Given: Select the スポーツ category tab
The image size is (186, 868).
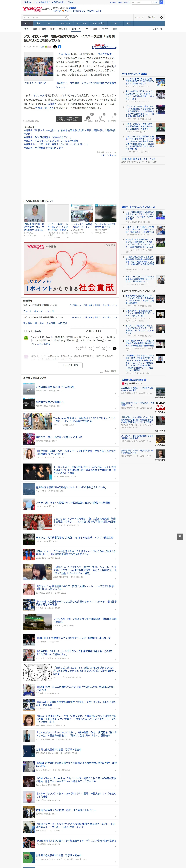Looking at the screenshot, I should pos(76,29).
